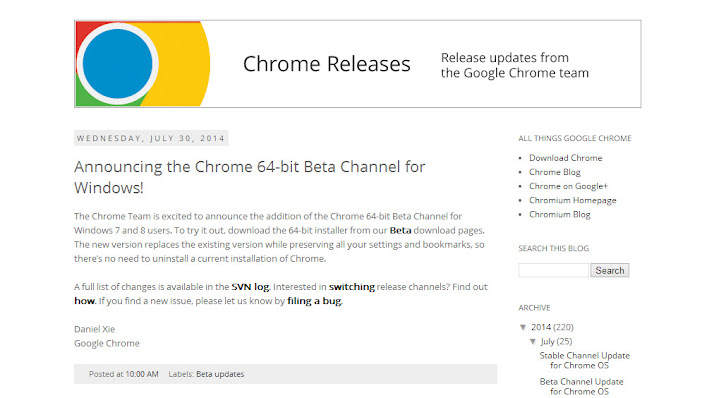Open the filing a bug link

coord(314,301)
